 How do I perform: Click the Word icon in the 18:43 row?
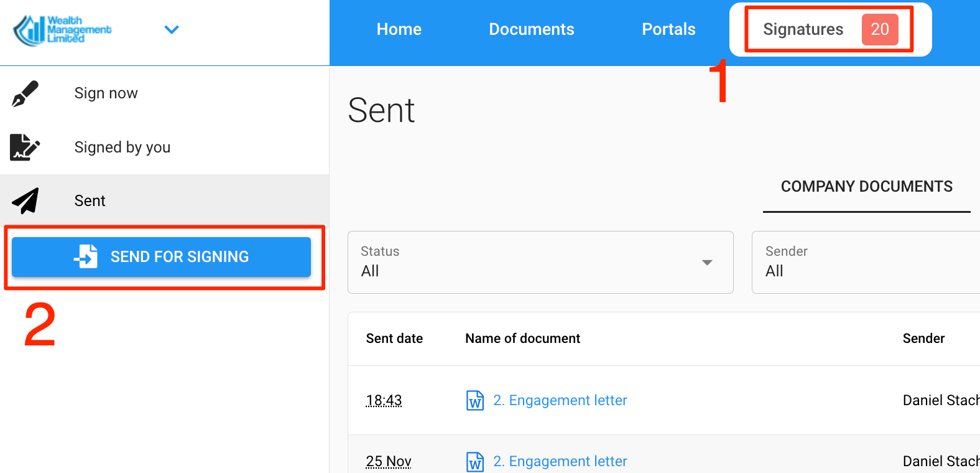click(x=475, y=401)
